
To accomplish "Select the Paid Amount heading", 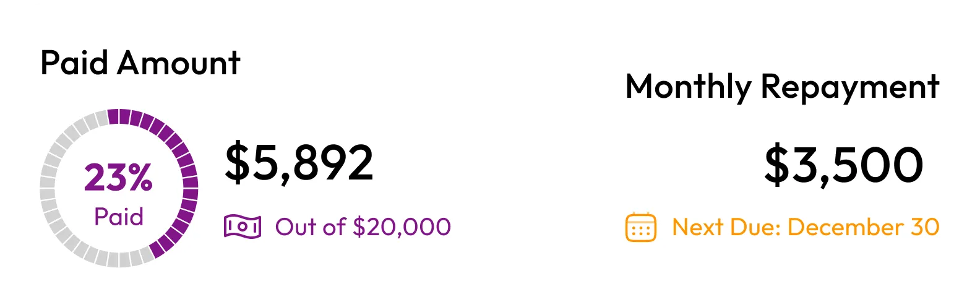I will [140, 63].
